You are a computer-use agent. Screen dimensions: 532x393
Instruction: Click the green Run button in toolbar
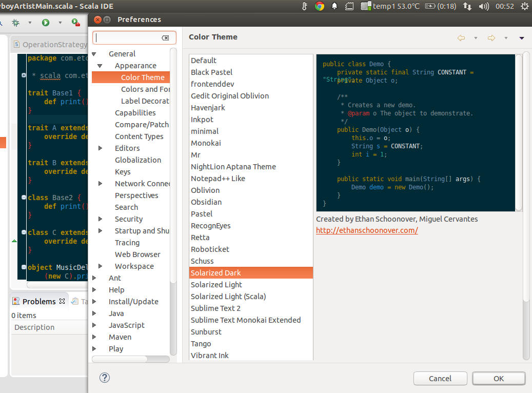(46, 23)
